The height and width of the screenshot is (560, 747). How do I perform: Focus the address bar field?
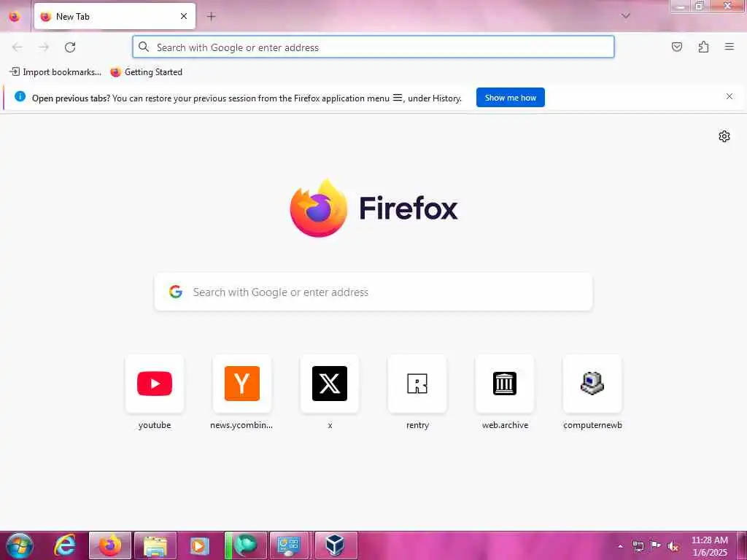373,47
